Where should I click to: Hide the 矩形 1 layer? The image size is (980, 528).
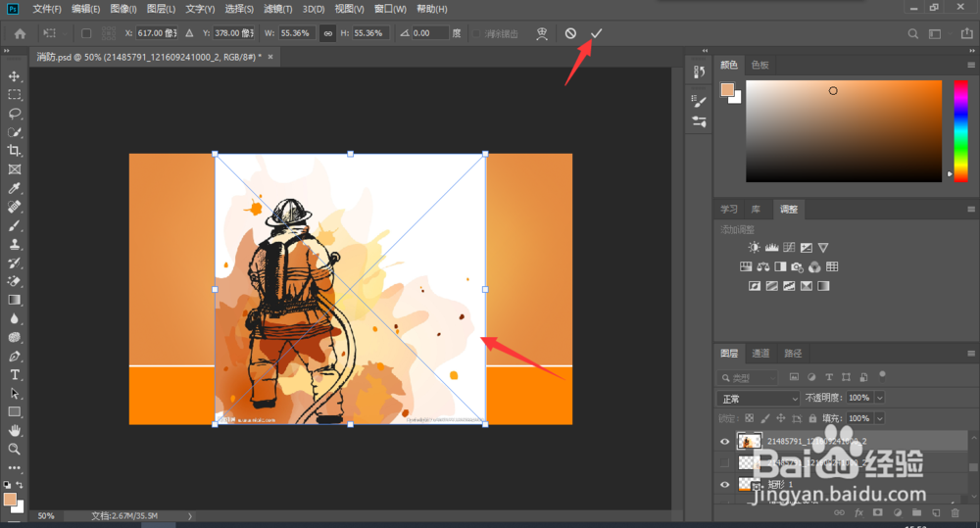pos(724,484)
